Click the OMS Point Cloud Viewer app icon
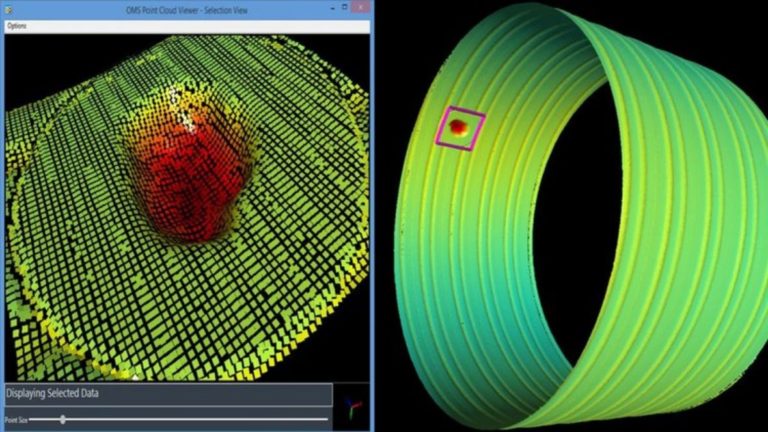768x432 pixels. pos(9,9)
